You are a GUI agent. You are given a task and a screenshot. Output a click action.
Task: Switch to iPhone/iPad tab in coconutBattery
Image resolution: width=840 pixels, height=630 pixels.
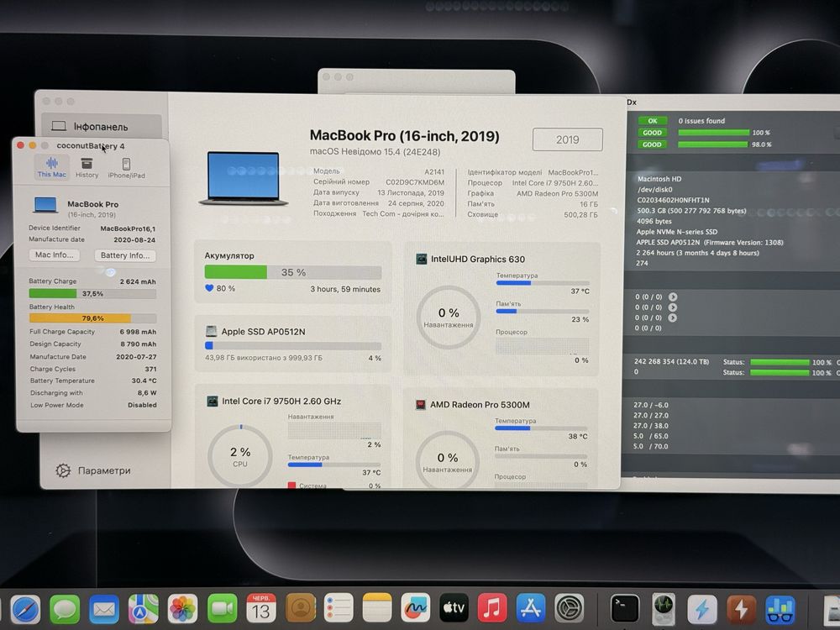pos(126,168)
